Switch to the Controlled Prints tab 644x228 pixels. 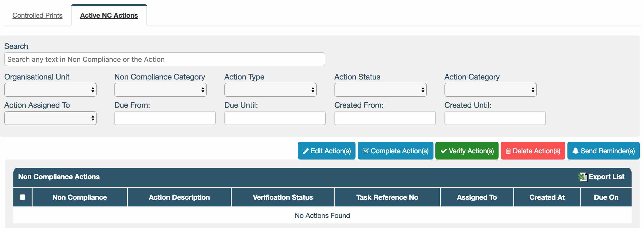pos(38,16)
